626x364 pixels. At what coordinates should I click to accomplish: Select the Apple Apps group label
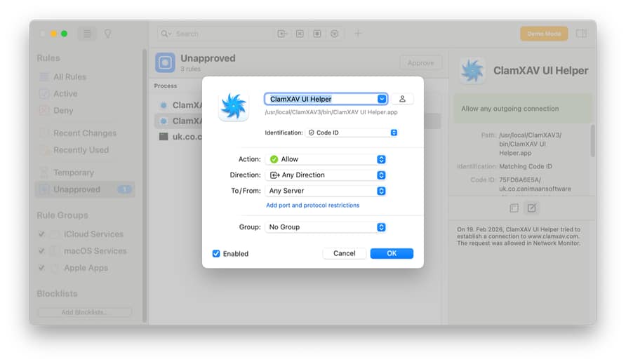[x=86, y=268]
